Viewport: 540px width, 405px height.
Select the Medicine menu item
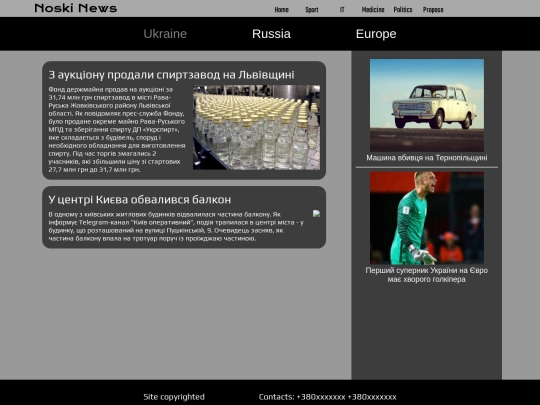373,10
